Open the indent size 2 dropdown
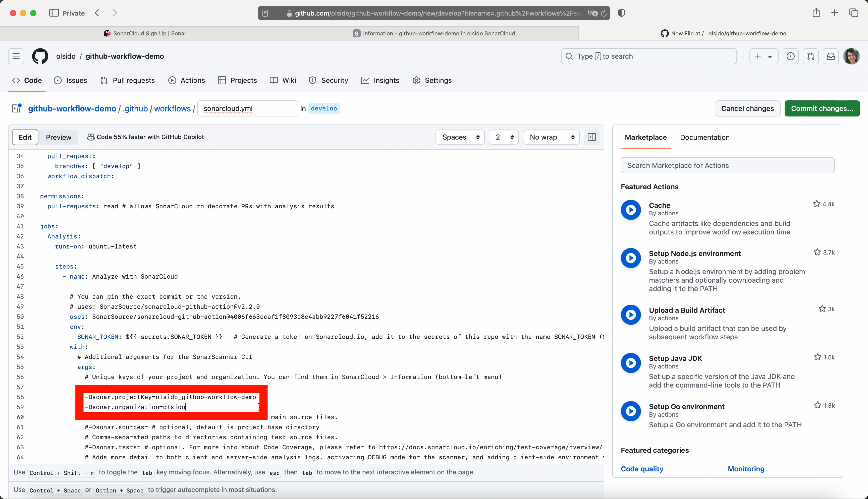This screenshot has width=868, height=499. point(503,137)
